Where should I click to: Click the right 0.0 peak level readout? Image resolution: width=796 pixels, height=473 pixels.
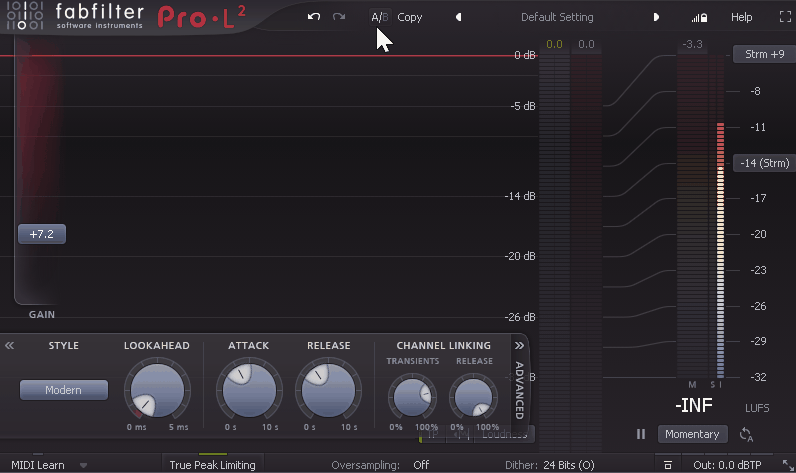pos(586,44)
